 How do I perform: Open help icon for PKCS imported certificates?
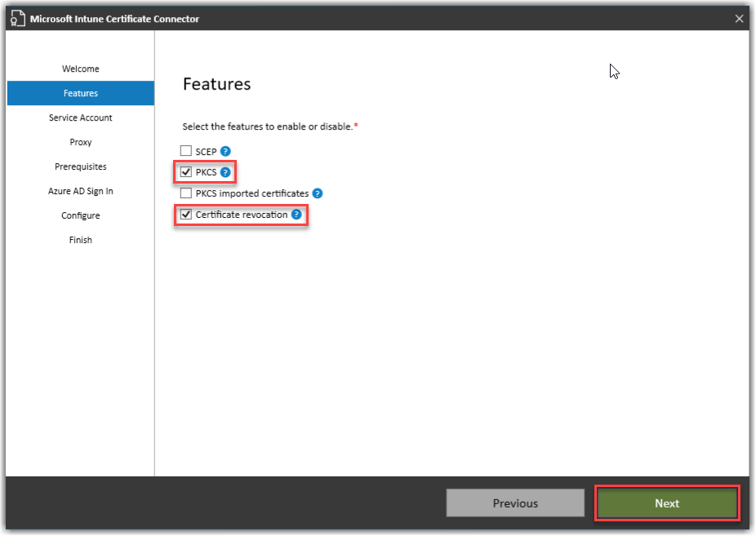(318, 193)
